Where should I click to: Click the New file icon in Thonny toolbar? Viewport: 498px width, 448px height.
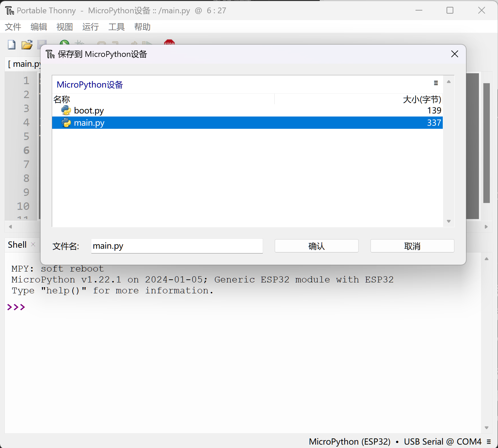[x=12, y=45]
